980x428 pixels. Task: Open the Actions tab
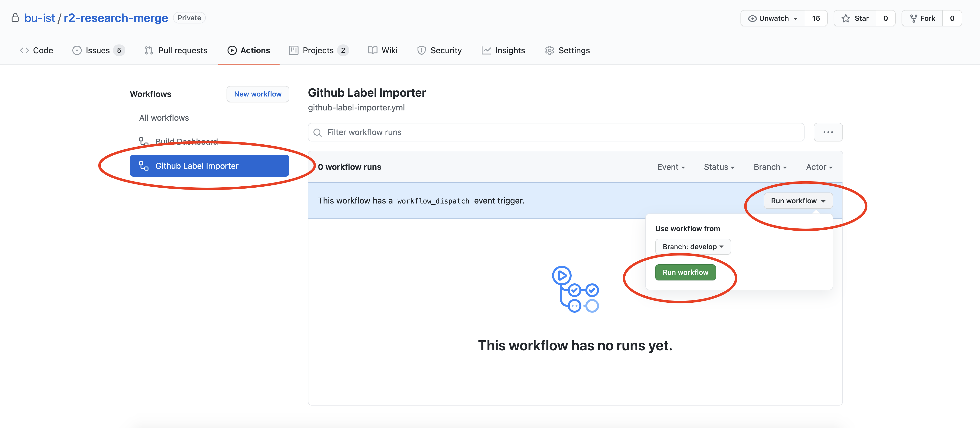click(x=249, y=50)
